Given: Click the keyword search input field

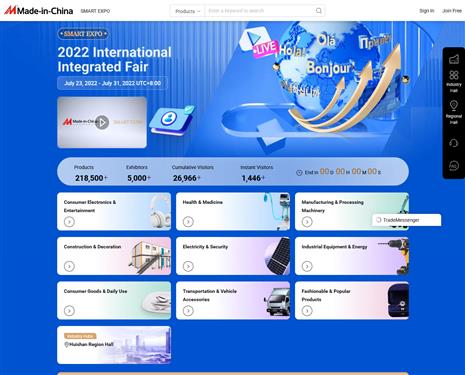Looking at the screenshot, I should tap(260, 11).
